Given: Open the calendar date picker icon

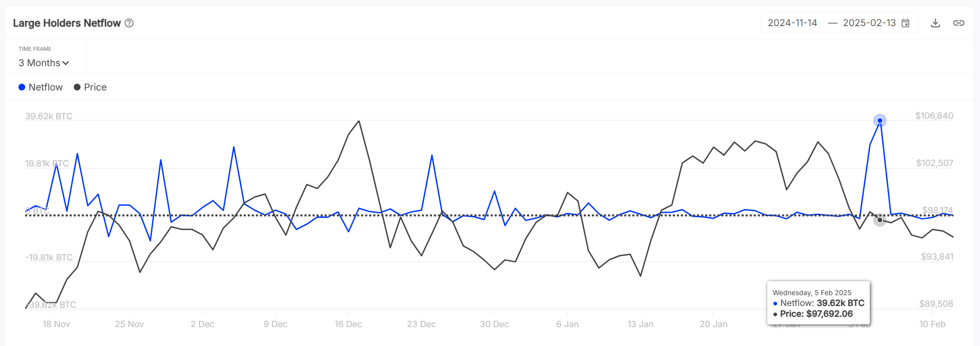Looking at the screenshot, I should point(906,23).
